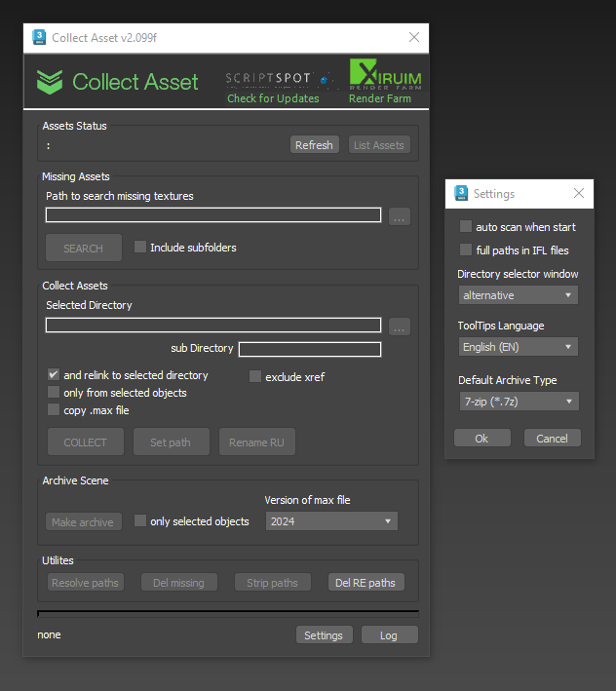Click the 'none' status text

point(49,634)
